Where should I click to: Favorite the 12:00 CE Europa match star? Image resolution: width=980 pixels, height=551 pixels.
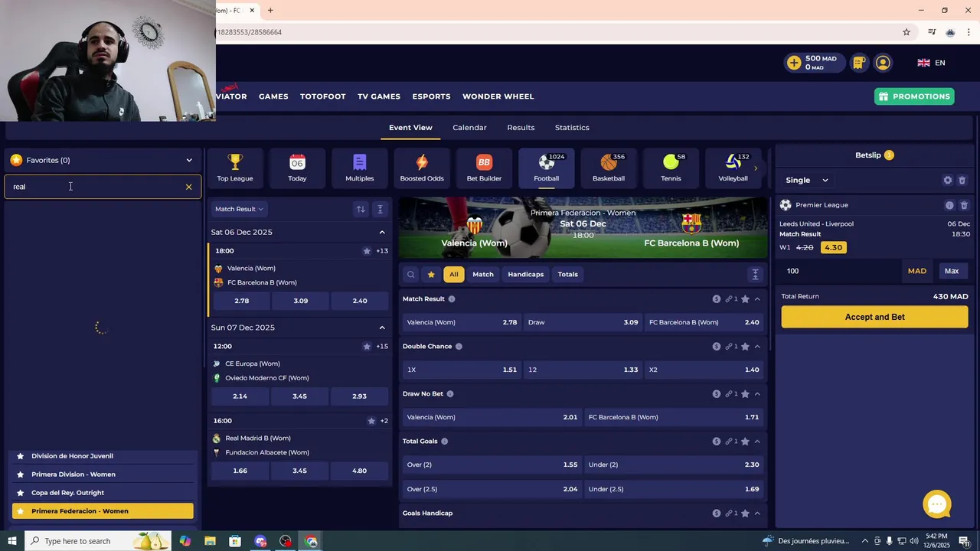367,347
